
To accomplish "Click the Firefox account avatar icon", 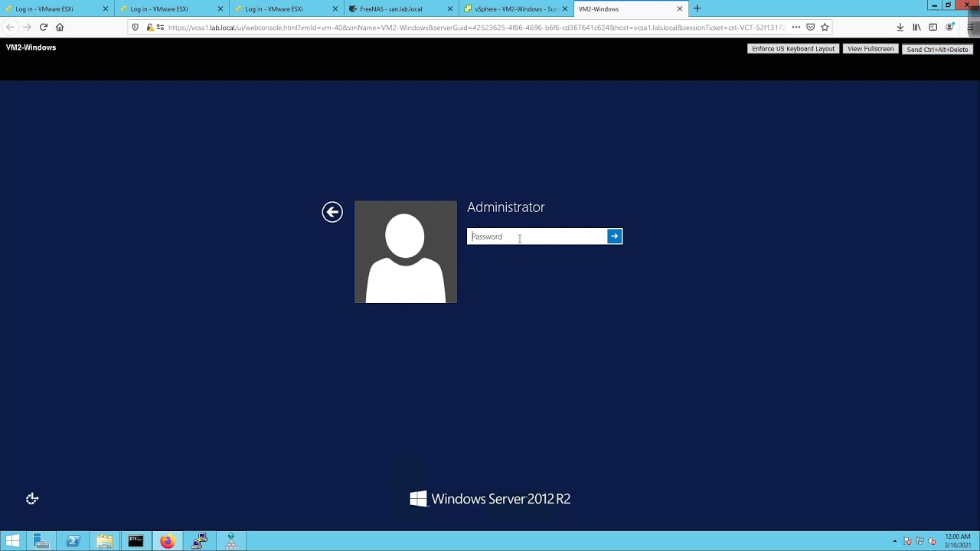I will 950,28.
